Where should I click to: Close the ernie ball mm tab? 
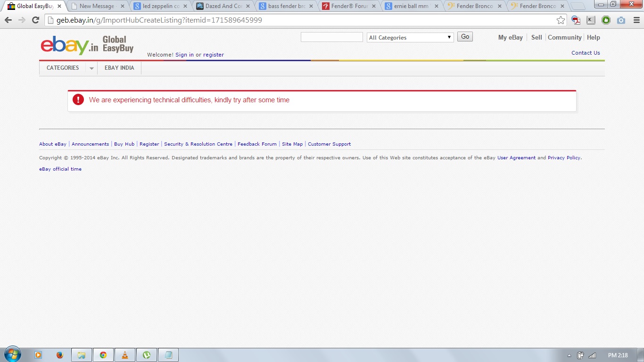pos(436,6)
